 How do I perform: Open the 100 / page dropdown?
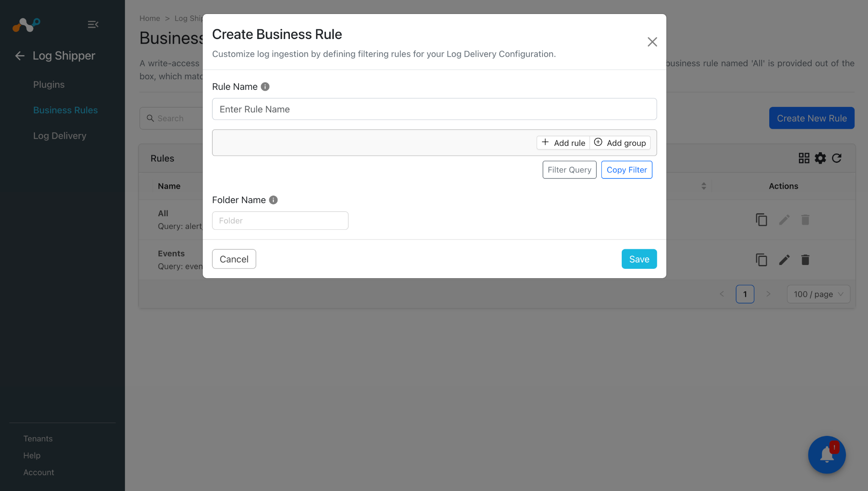pyautogui.click(x=818, y=294)
